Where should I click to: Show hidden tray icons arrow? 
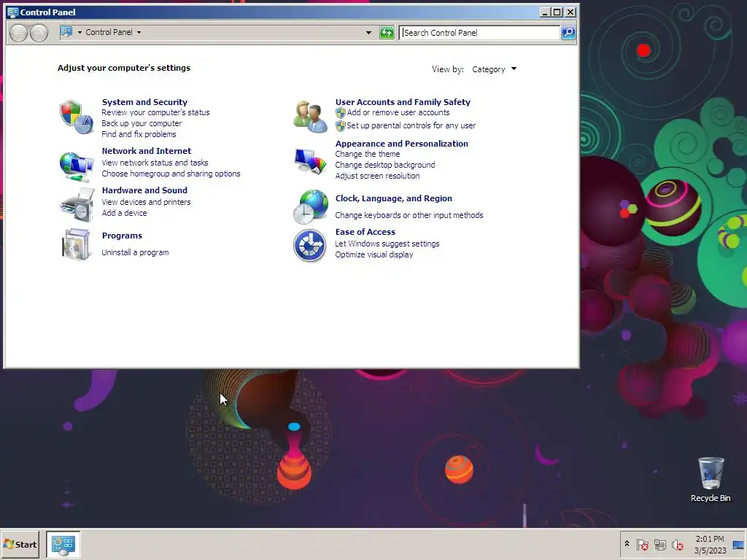[x=627, y=544]
